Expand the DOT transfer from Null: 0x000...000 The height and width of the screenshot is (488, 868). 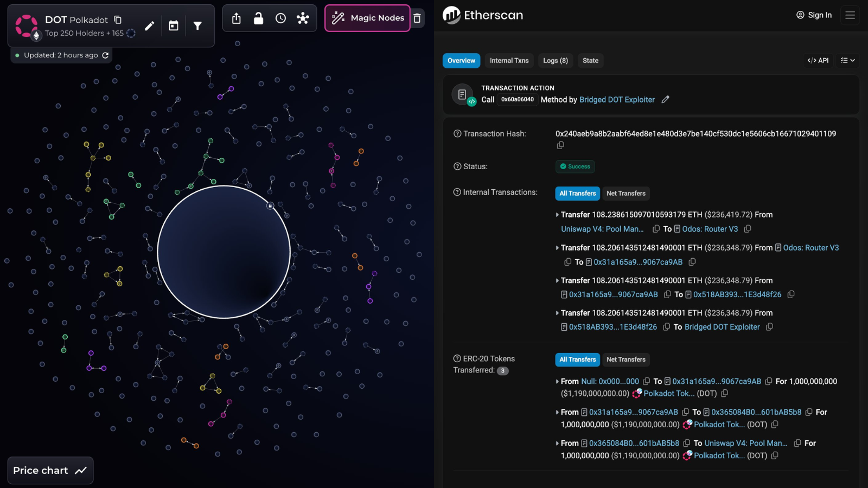tap(557, 382)
